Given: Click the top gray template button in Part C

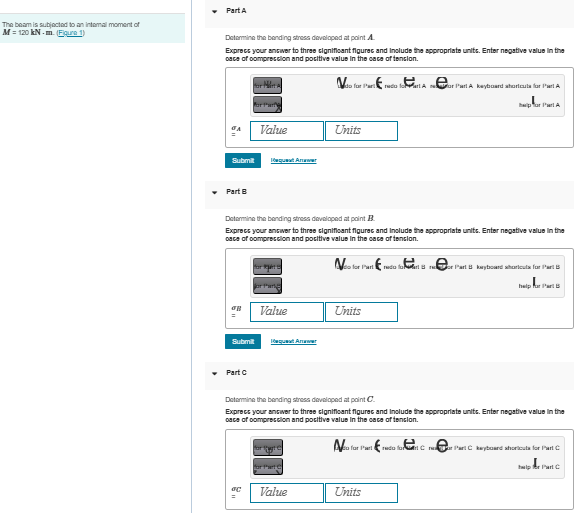Looking at the screenshot, I should point(268,448).
